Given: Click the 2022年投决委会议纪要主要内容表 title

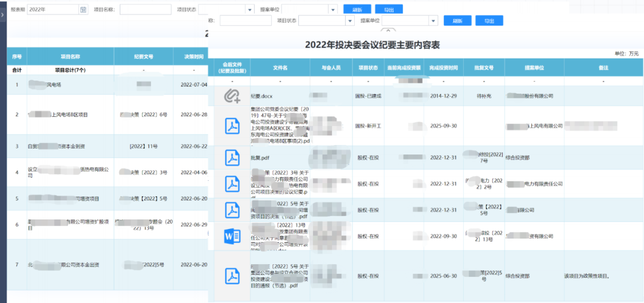Looking at the screenshot, I should [x=373, y=45].
